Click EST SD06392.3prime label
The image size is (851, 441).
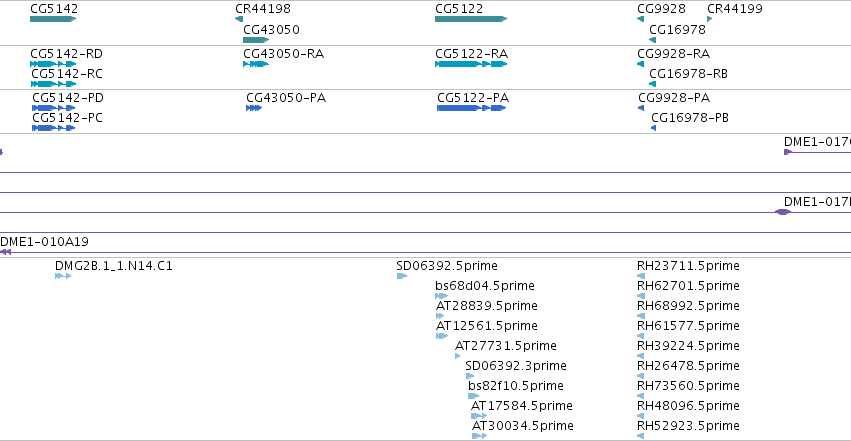[x=516, y=366]
